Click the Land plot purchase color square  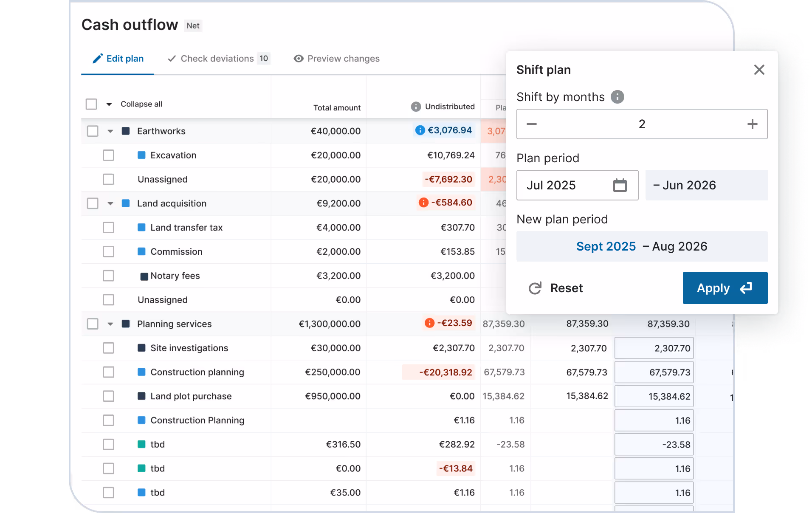pyautogui.click(x=142, y=396)
